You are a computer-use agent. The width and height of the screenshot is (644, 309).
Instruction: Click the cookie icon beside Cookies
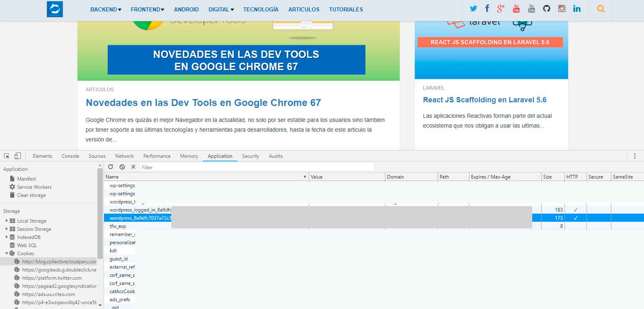pos(12,253)
